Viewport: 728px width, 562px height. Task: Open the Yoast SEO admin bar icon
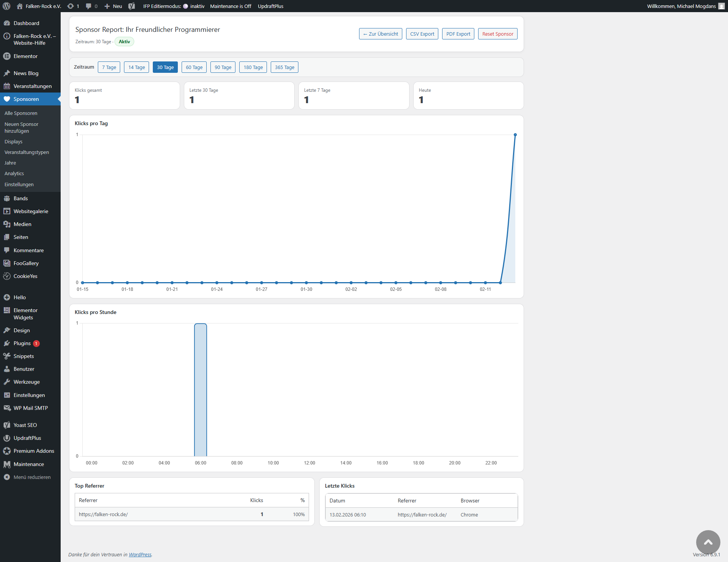point(132,6)
